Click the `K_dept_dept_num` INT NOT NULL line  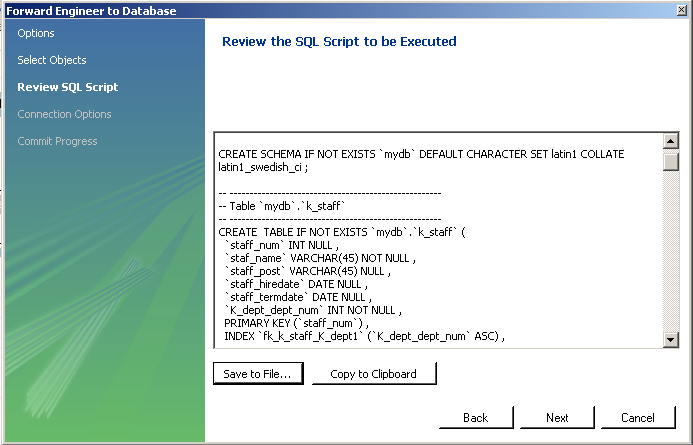tap(313, 310)
